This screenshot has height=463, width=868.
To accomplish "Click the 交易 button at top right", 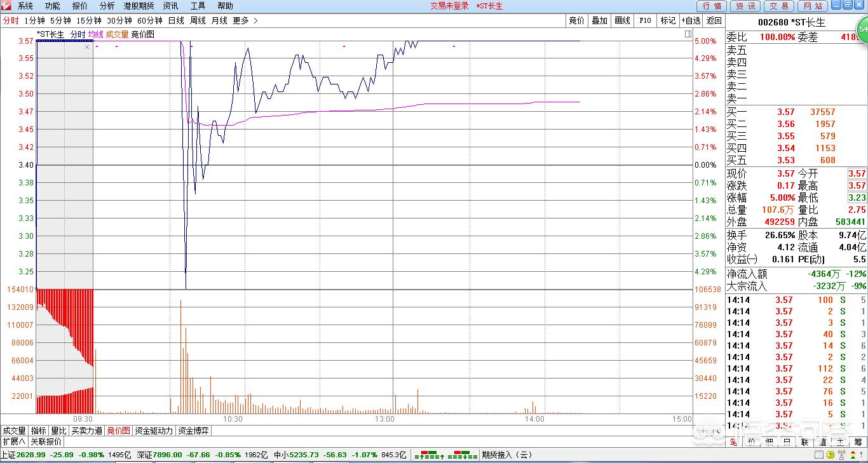I will (x=778, y=6).
